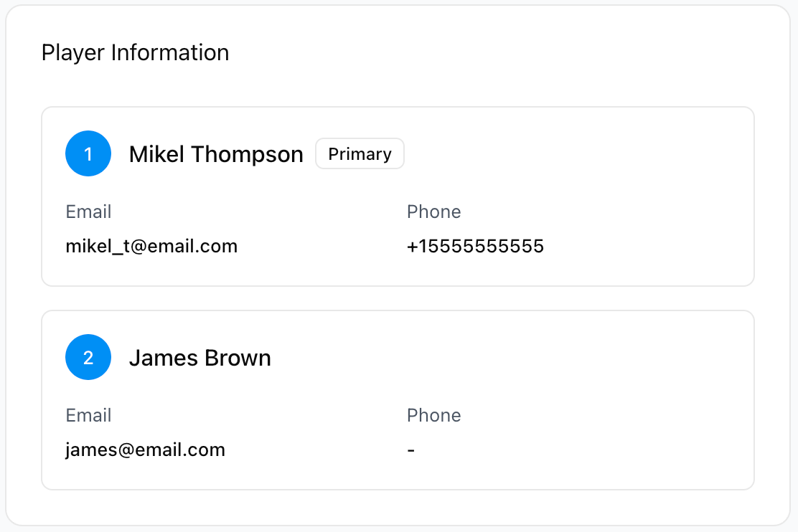This screenshot has height=532, width=798.
Task: Click the blue number 2 player badge
Action: [88, 357]
